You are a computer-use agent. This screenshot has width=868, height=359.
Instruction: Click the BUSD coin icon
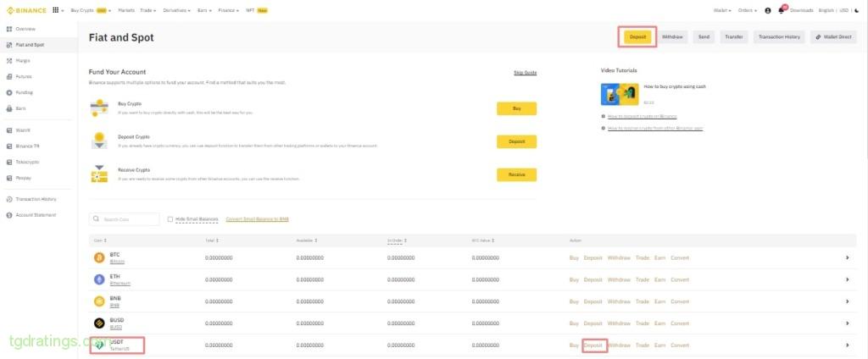tap(99, 323)
